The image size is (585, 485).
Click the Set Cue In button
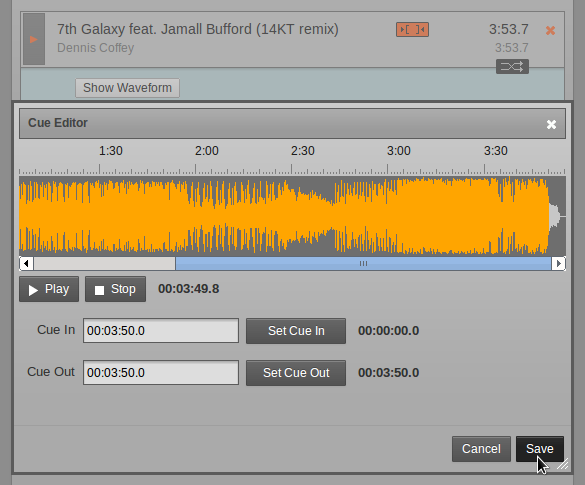(x=296, y=331)
